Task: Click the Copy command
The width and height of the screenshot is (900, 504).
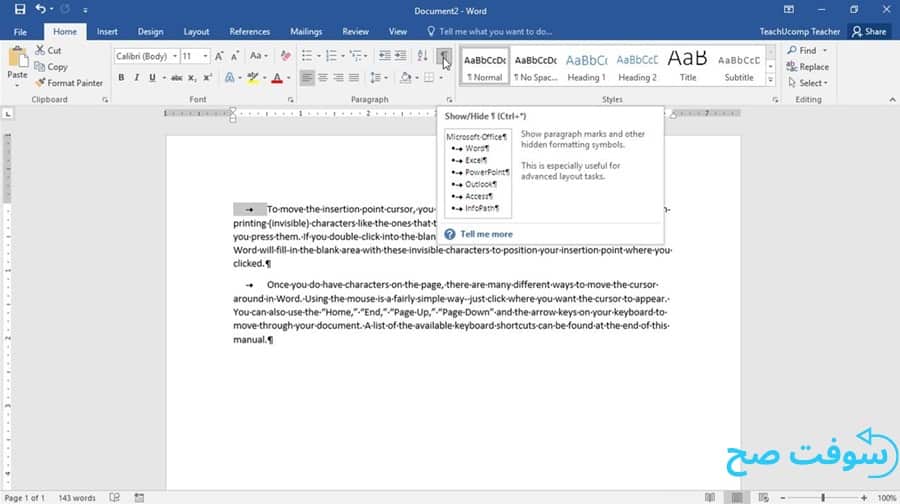Action: coord(51,67)
